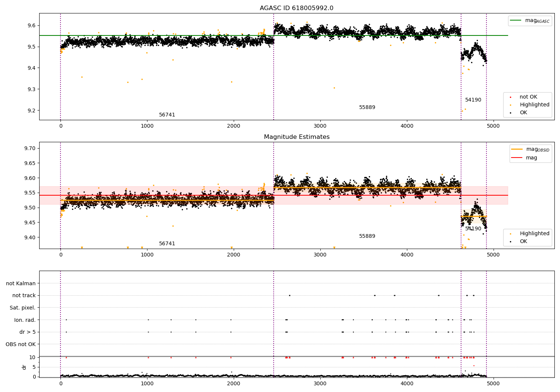Click 'Highlighted' in the middle plot legend

tap(535, 234)
